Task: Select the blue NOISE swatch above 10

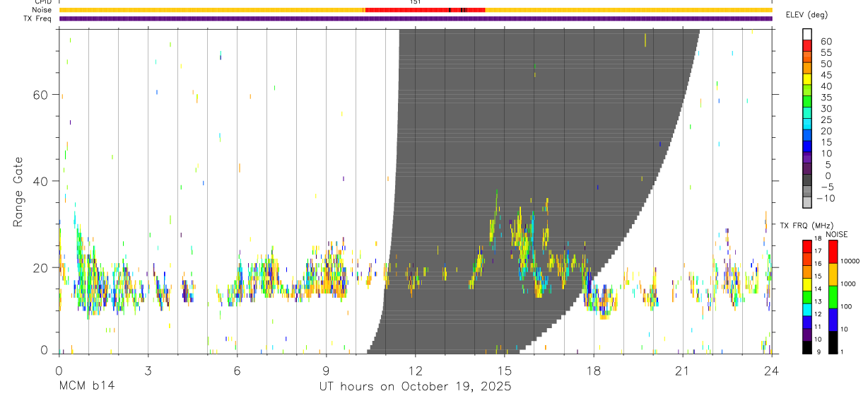Action: coord(833,320)
